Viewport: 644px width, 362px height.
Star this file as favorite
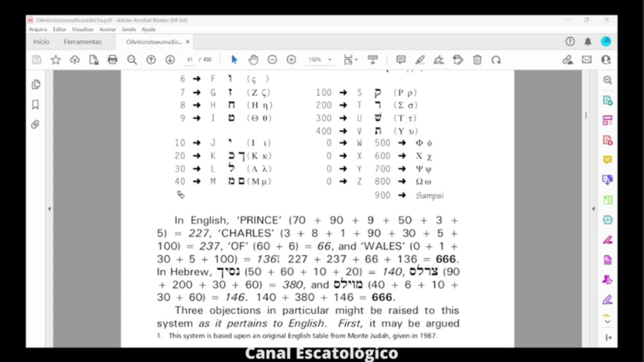coord(56,60)
